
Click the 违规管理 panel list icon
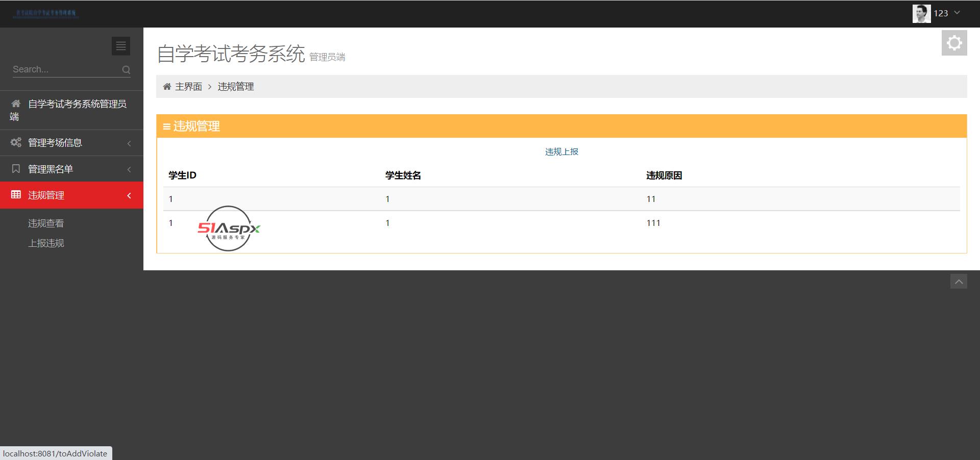pos(166,126)
